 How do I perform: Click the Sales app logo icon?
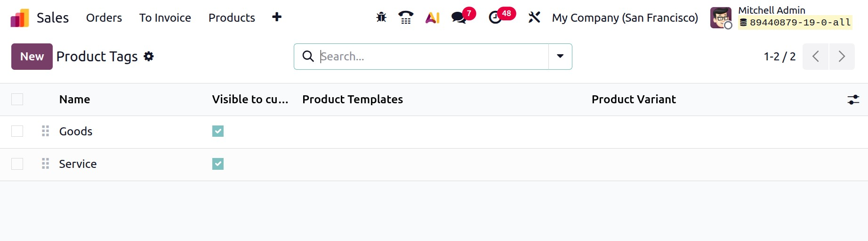tap(20, 18)
